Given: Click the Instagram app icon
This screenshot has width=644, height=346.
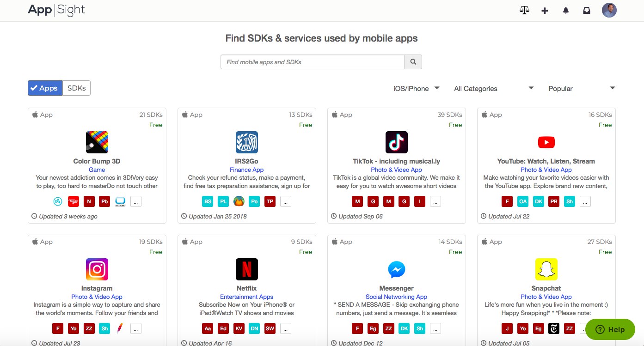Looking at the screenshot, I should [x=97, y=269].
